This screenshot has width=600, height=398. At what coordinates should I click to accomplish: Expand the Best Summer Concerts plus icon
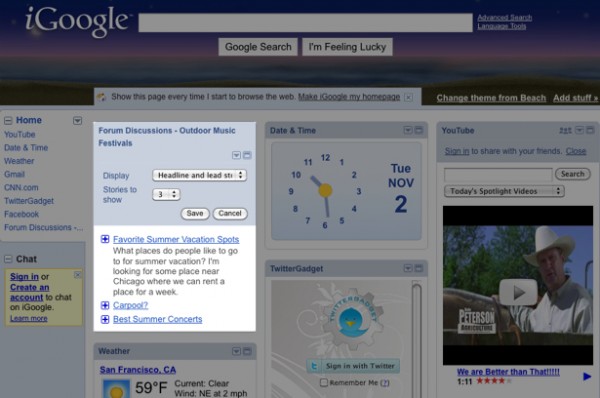coord(105,319)
